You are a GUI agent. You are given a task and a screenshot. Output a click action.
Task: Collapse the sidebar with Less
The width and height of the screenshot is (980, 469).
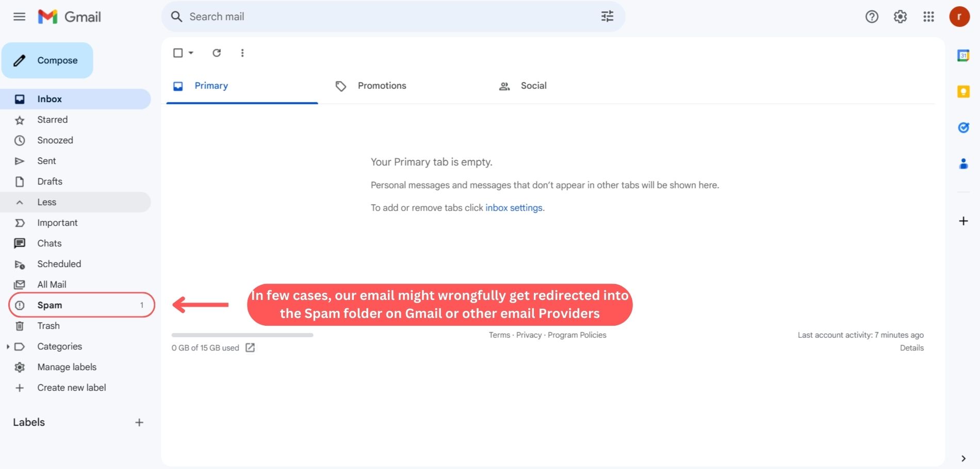(46, 202)
